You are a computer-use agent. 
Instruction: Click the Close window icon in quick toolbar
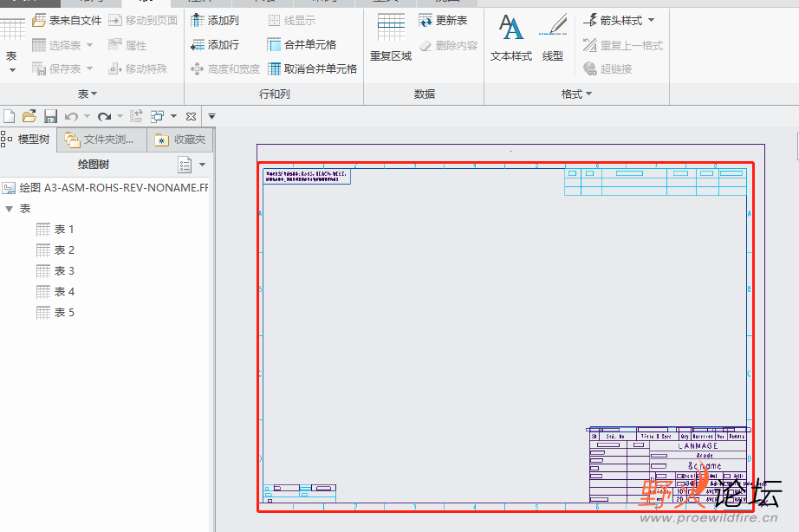click(192, 117)
